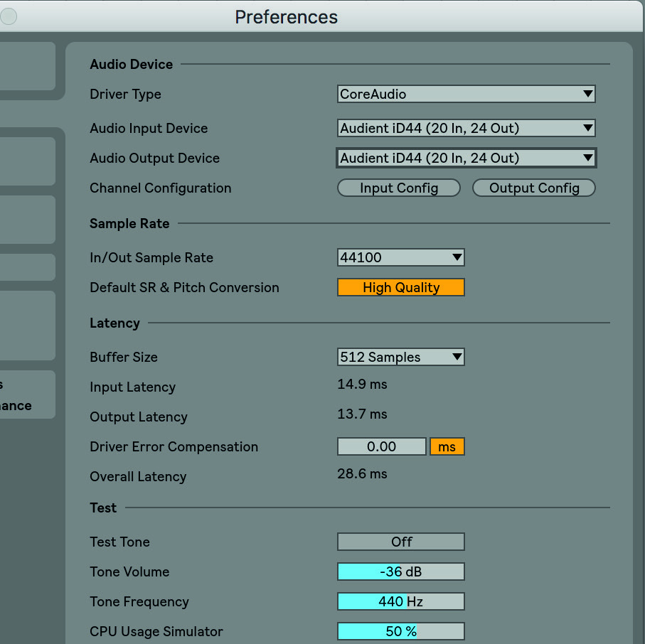
Task: Expand the Buffer Size dropdown
Action: click(x=401, y=357)
